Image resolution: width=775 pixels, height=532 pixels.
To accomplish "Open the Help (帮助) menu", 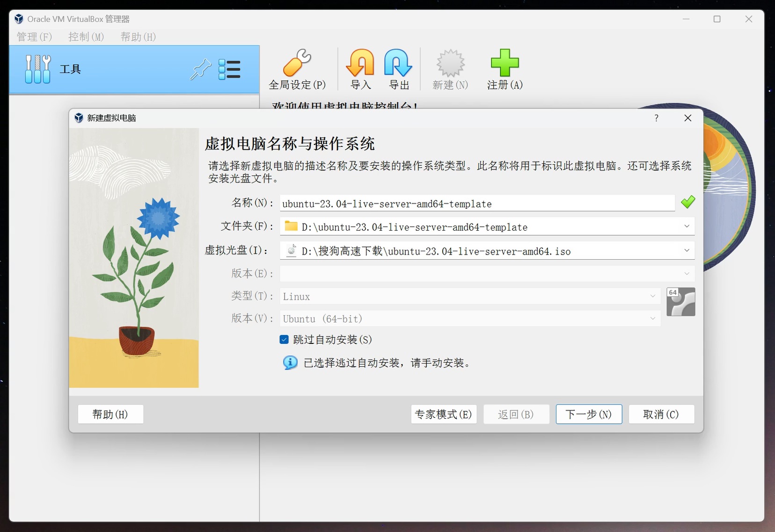I will click(138, 37).
